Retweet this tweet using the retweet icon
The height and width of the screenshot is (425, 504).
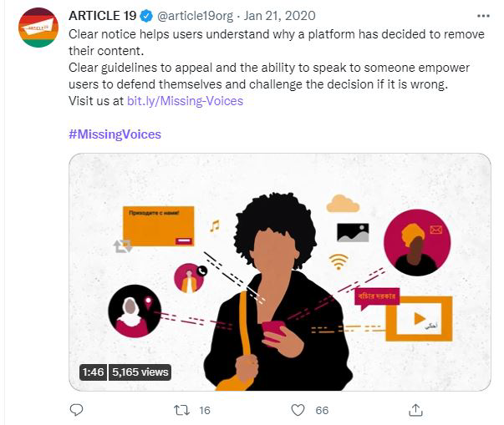(179, 409)
